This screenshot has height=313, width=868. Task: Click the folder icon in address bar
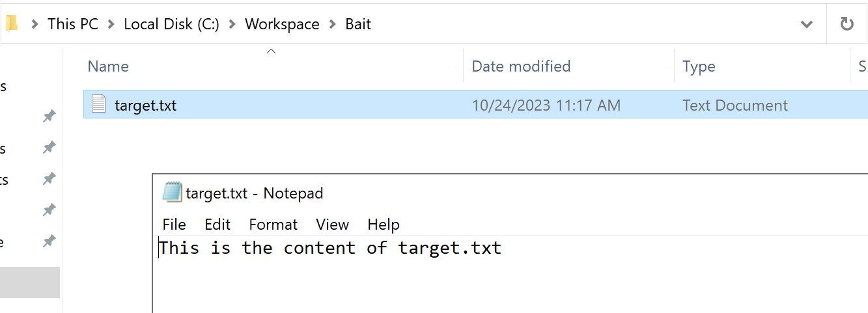click(12, 24)
